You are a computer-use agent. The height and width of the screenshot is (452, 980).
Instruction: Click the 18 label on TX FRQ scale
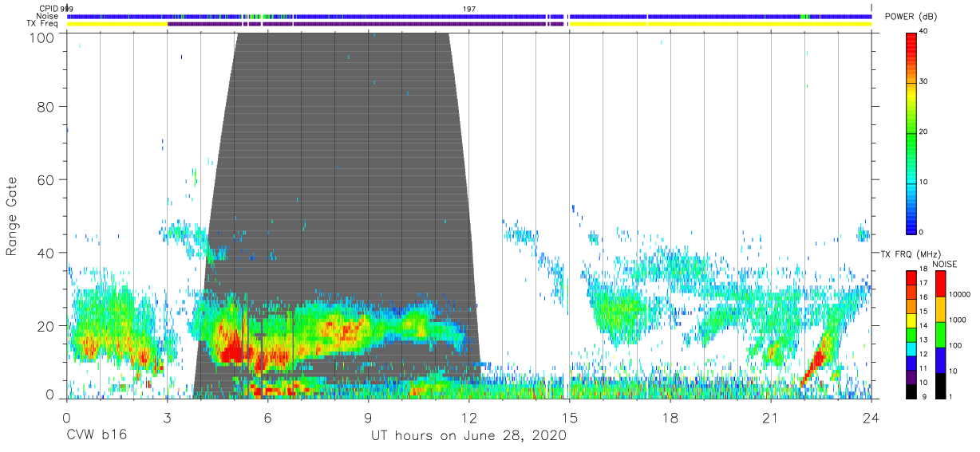923,269
